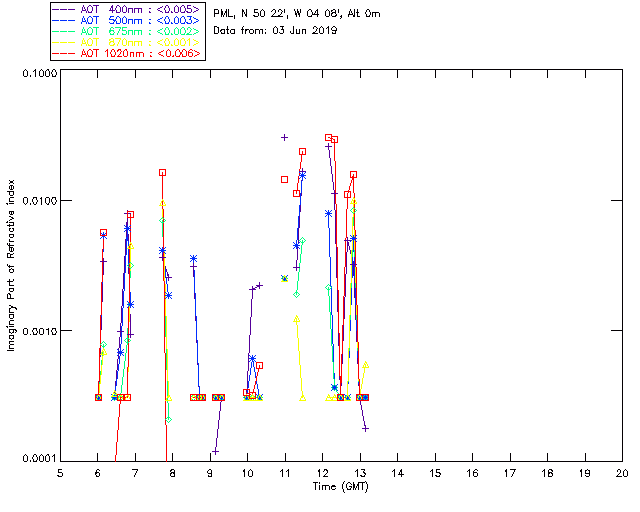
Task: Click the red dashed line swatch in legend
Action: click(x=64, y=53)
